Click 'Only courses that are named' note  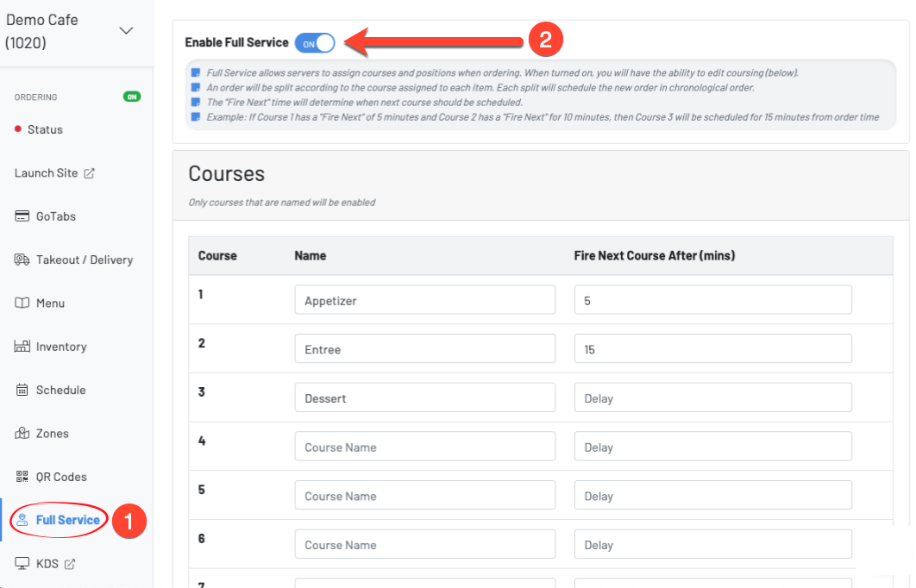[281, 203]
